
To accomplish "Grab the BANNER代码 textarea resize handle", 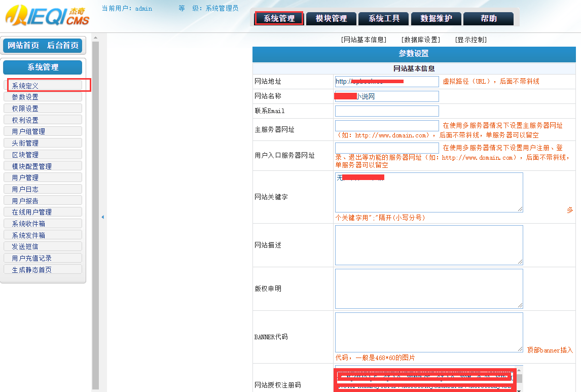I will pos(520,349).
